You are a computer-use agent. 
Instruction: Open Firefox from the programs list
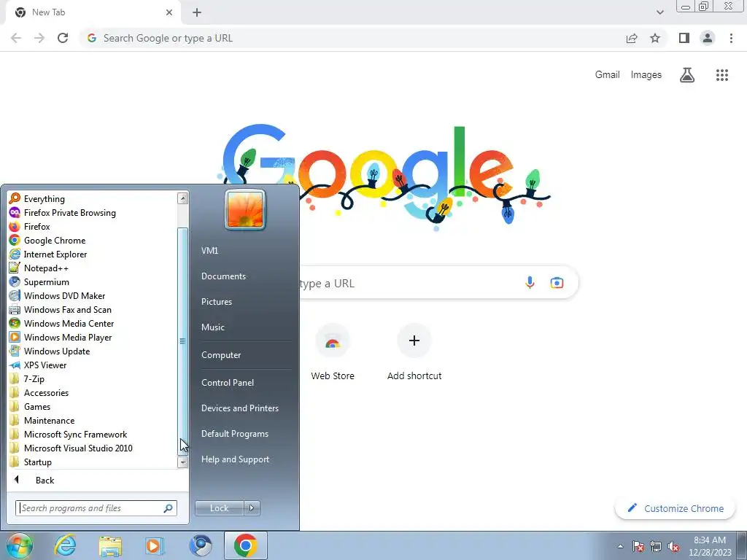point(29,226)
